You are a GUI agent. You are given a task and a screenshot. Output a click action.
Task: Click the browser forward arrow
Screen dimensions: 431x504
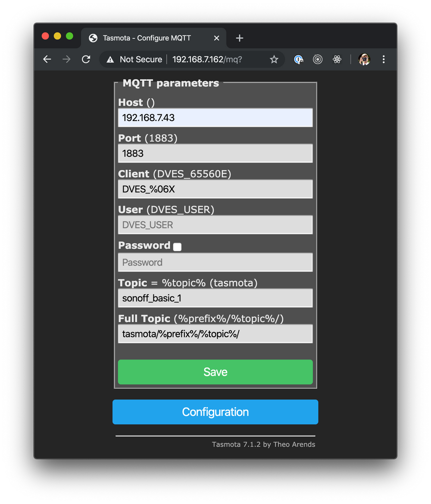[x=66, y=59]
